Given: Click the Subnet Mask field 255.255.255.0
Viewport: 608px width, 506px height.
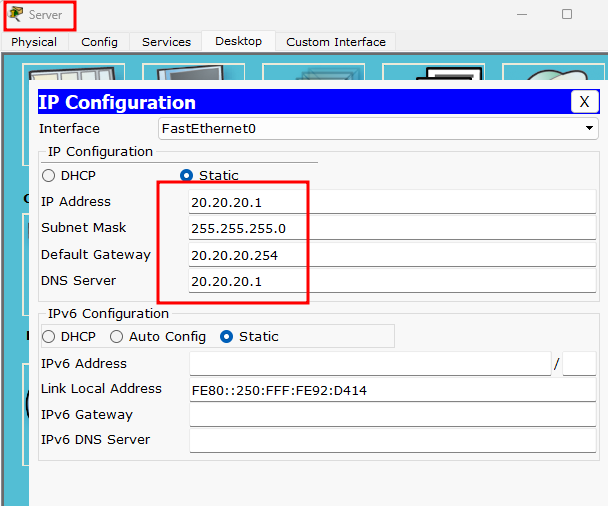Looking at the screenshot, I should pyautogui.click(x=392, y=228).
